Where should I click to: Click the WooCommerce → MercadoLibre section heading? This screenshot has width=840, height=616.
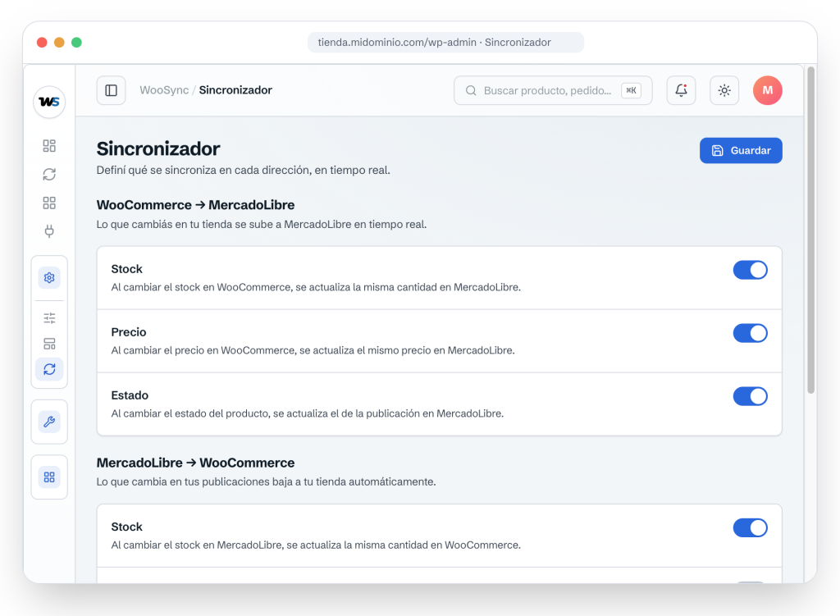pos(195,204)
